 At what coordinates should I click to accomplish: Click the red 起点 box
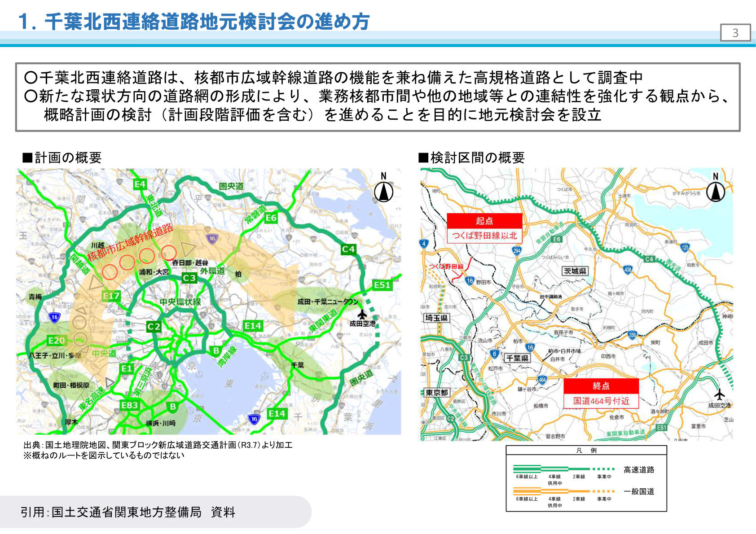(x=484, y=221)
